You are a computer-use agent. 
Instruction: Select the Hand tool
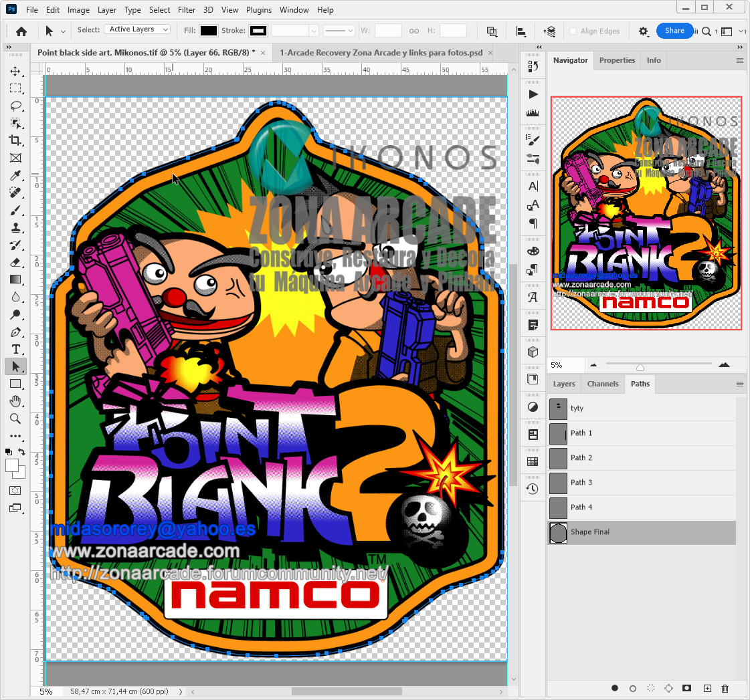click(x=16, y=401)
